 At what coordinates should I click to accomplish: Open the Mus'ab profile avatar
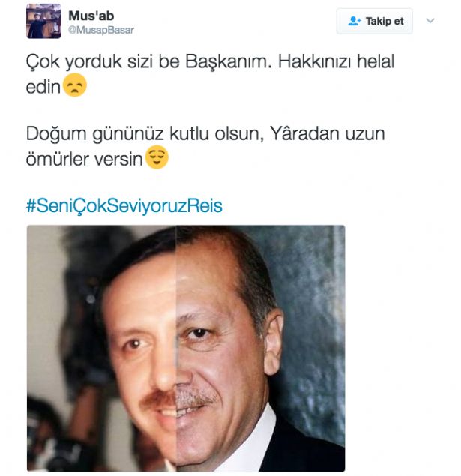coord(43,21)
